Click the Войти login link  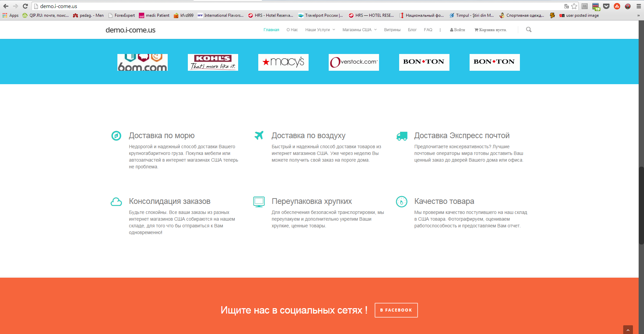[x=458, y=30]
